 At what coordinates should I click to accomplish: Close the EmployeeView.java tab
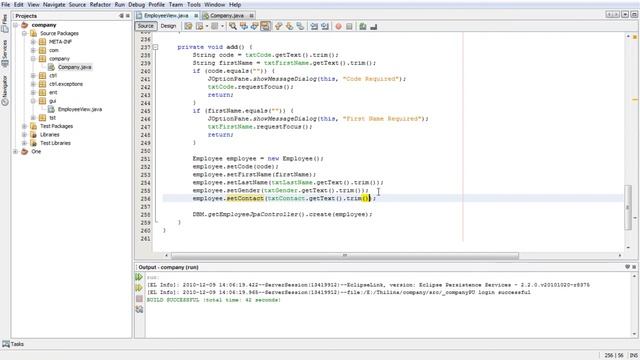pyautogui.click(x=196, y=16)
